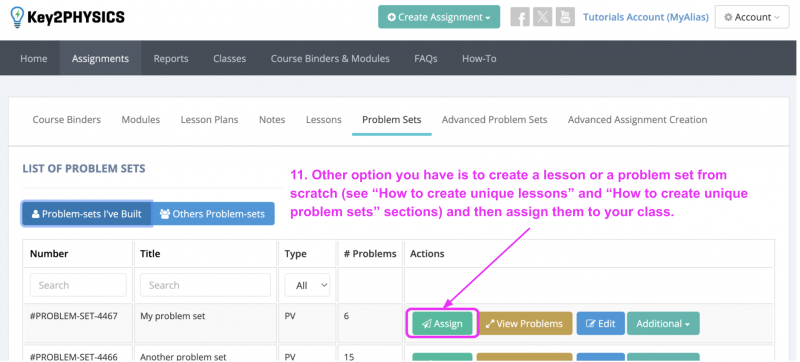
Task: Click the Key2PHYSICS lightbulb logo
Action: (17, 17)
